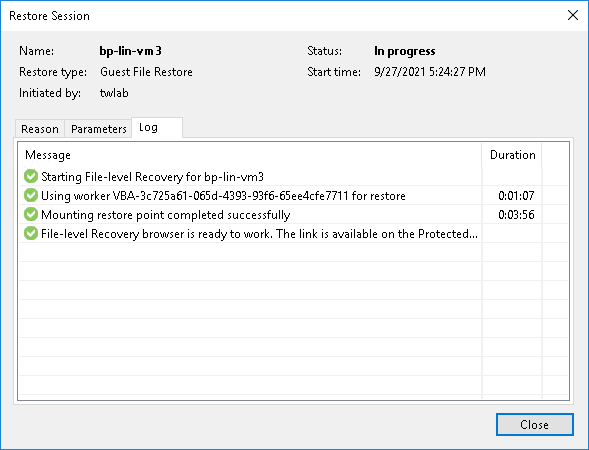Image resolution: width=589 pixels, height=450 pixels.
Task: Click green check beside File-level Recovery browser message
Action: pyautogui.click(x=31, y=233)
